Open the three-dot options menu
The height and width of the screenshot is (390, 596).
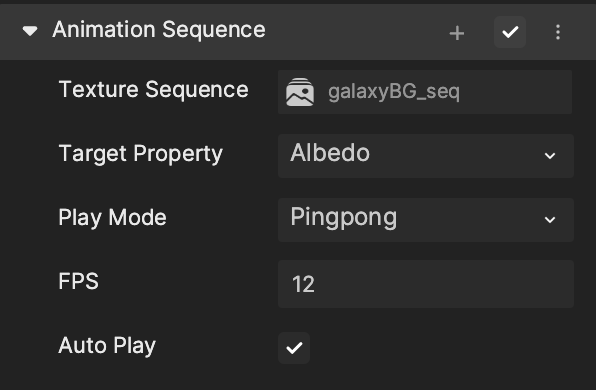coord(558,32)
